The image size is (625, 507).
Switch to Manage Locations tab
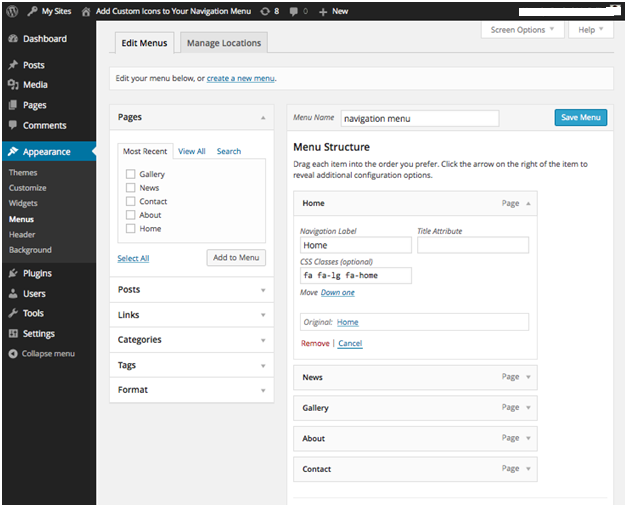(224, 43)
